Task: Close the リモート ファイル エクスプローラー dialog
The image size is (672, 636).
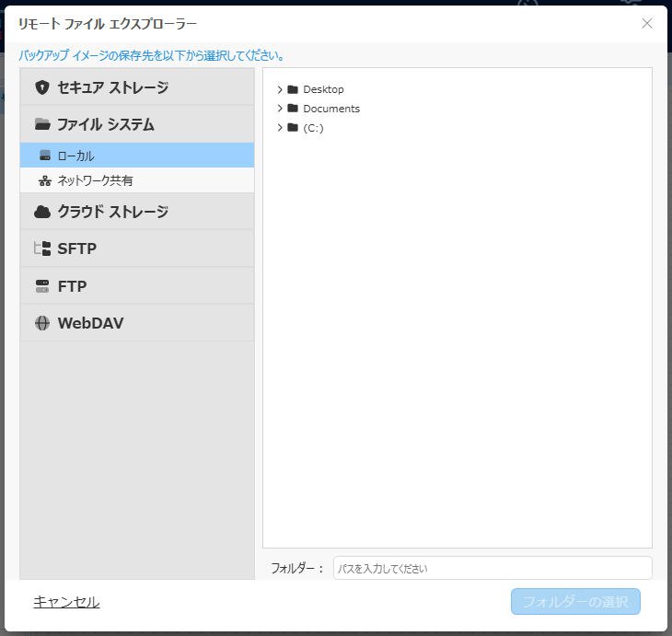Action: [647, 23]
